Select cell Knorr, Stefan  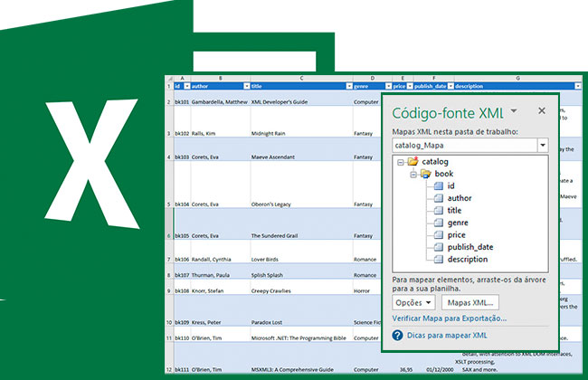[220, 287]
